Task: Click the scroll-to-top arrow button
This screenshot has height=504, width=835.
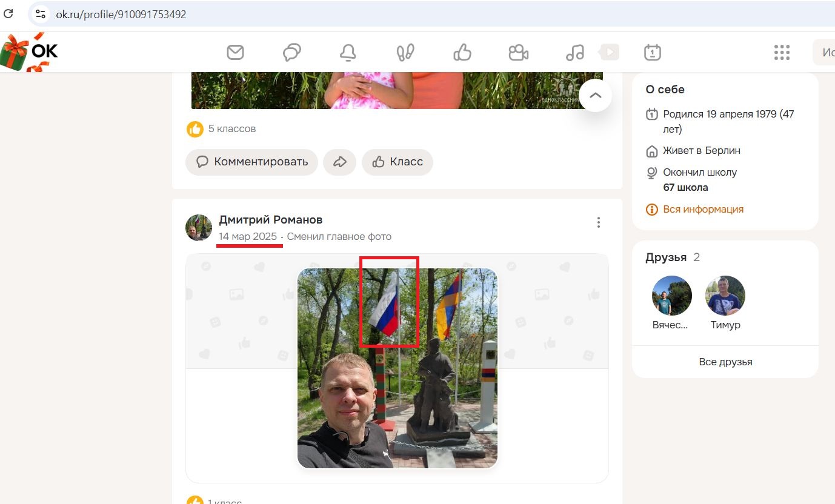Action: [595, 95]
